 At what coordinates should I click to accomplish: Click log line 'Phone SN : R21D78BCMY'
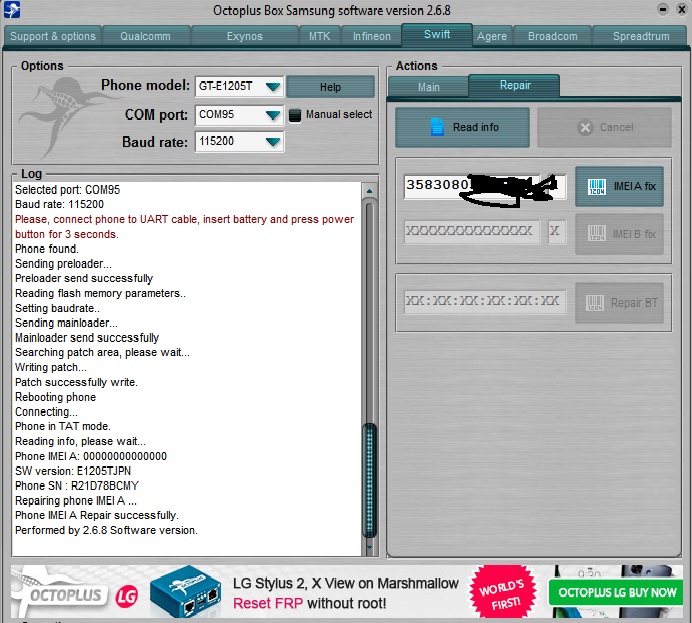77,486
